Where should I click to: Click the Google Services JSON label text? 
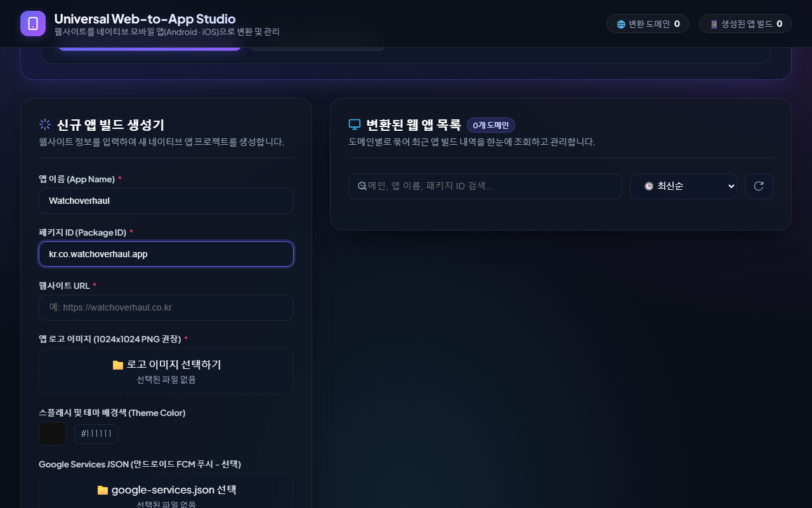(x=140, y=464)
